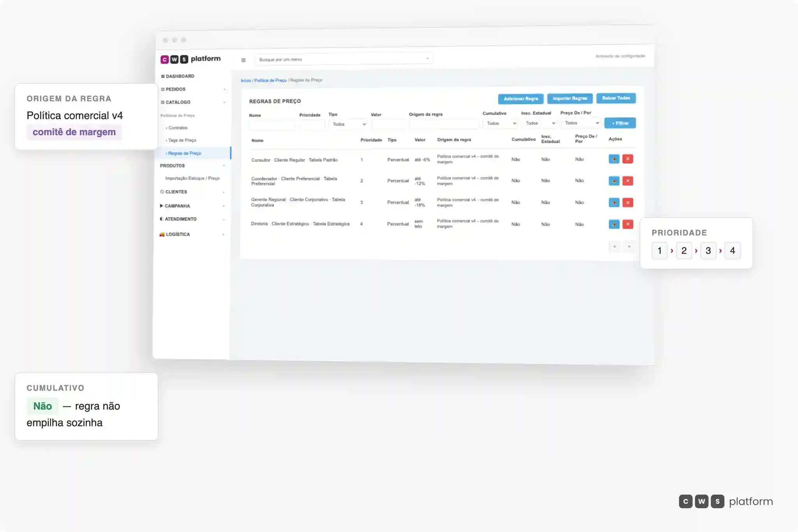Click the Importar Regras button
The height and width of the screenshot is (532, 798).
coord(570,98)
